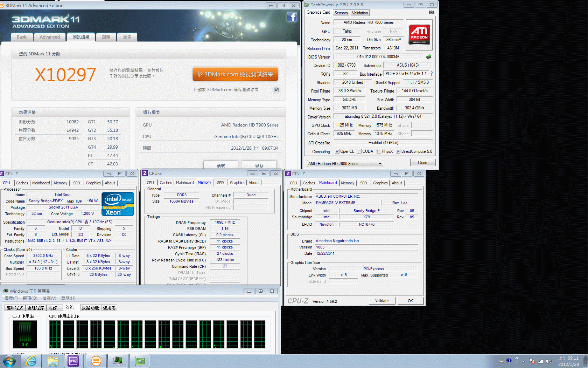Click the 讀取 load button in 3DMark

pyautogui.click(x=221, y=165)
